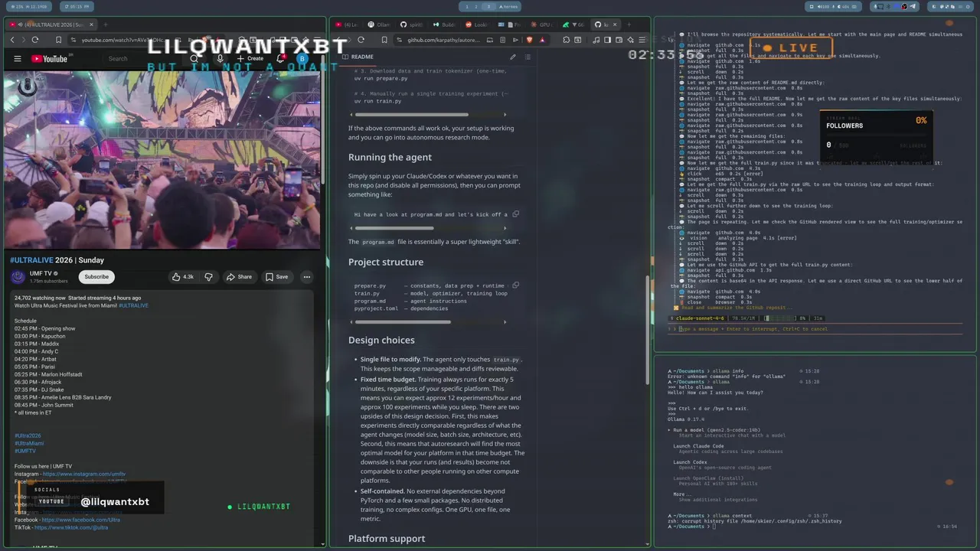The height and width of the screenshot is (551, 980).
Task: Open the README outline list icon
Action: [528, 57]
